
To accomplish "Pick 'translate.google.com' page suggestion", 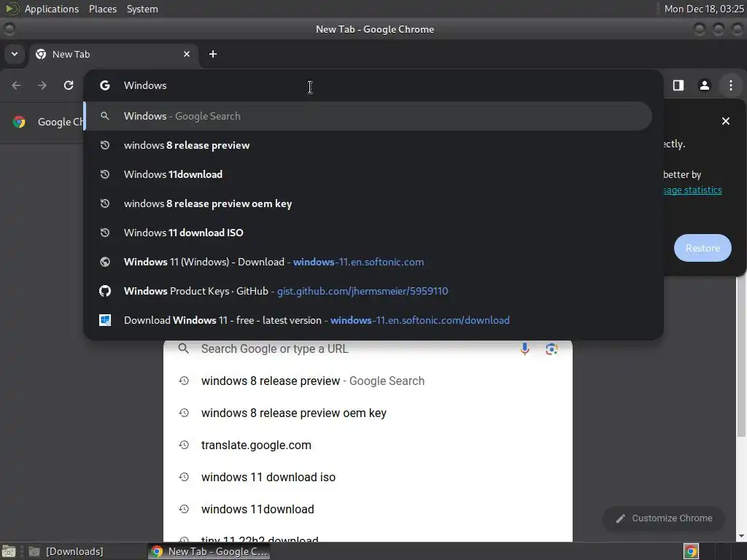I will [368, 446].
